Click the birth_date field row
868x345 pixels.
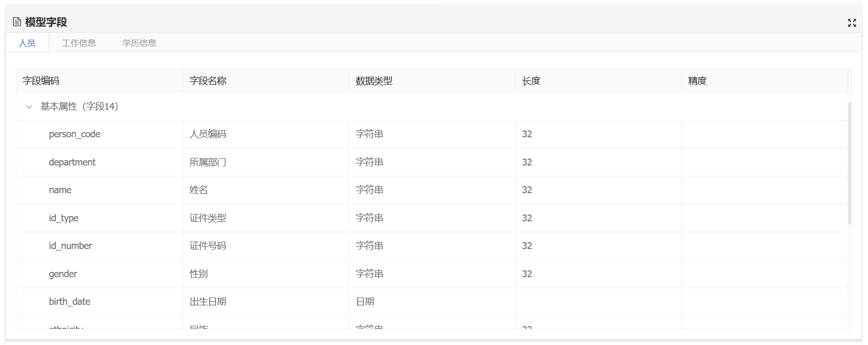[x=69, y=302]
